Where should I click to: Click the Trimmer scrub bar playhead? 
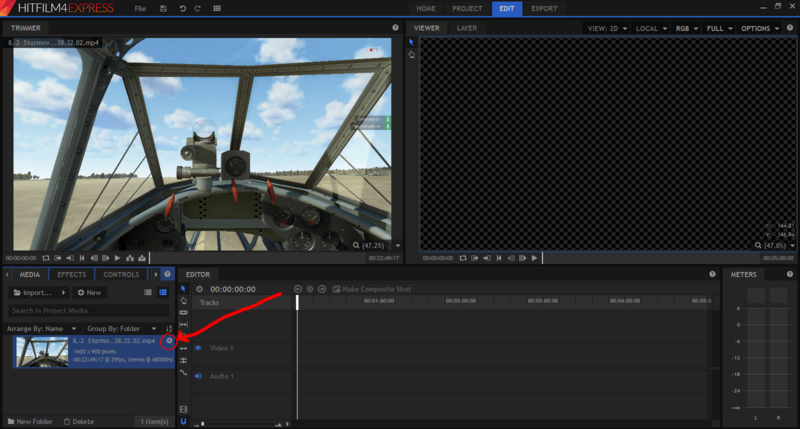click(149, 258)
